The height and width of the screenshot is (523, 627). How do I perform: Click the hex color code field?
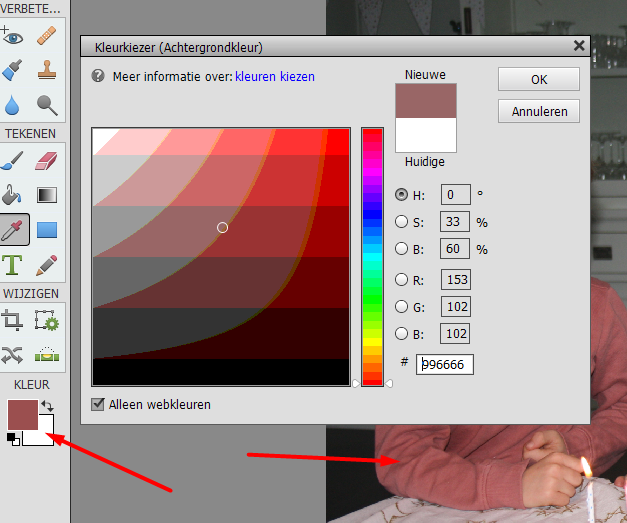tap(444, 364)
